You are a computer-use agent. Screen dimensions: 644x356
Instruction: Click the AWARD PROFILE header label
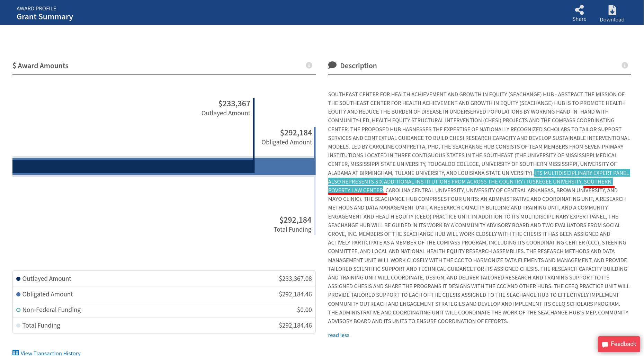tap(36, 8)
